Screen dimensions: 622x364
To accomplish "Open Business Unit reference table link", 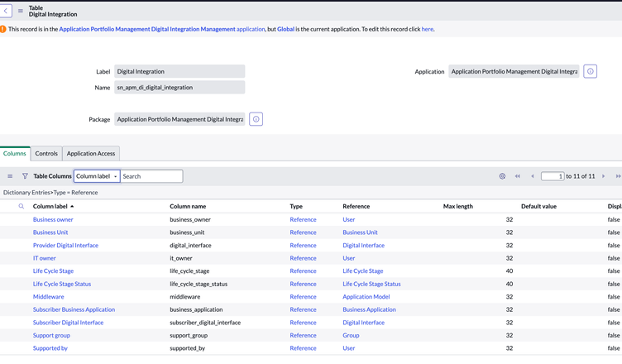I will point(360,232).
